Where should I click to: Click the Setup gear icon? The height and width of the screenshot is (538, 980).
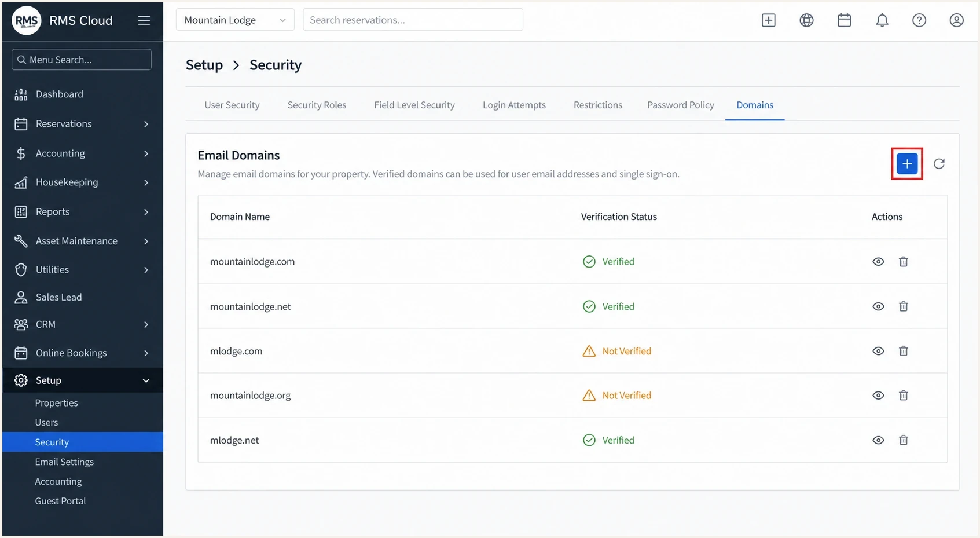click(21, 380)
